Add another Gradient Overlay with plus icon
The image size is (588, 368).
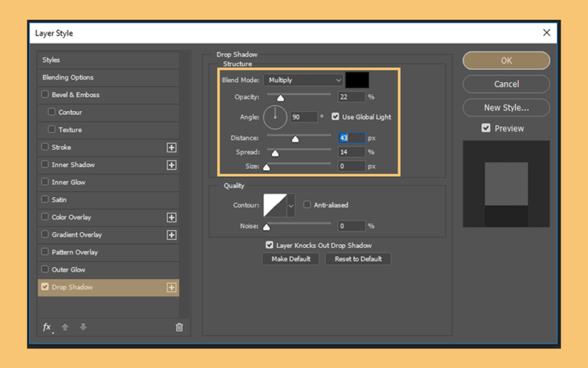[171, 235]
